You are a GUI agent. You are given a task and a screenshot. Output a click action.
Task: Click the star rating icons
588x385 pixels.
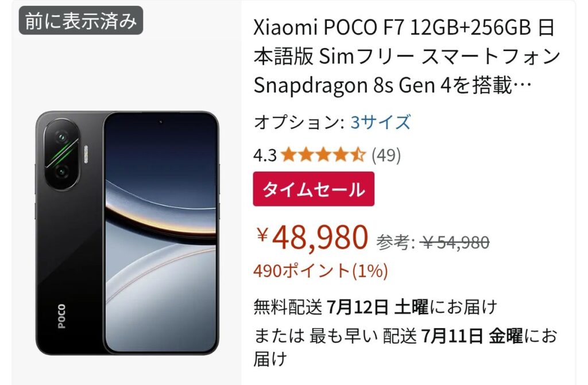[x=323, y=154]
